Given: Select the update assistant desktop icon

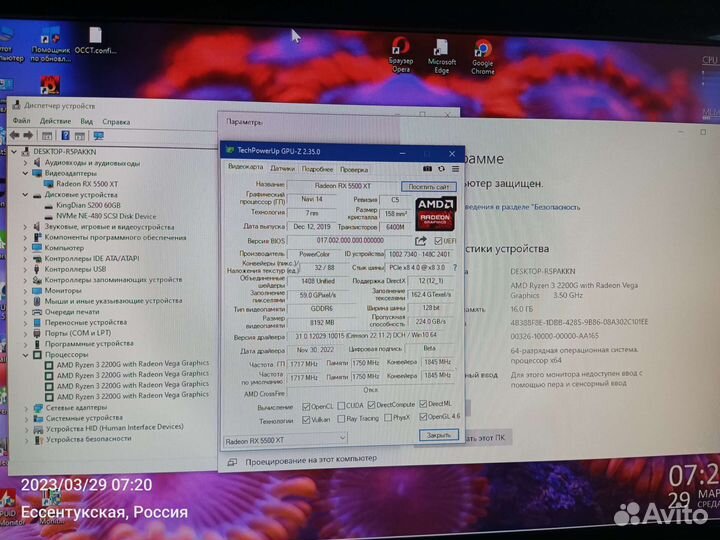Looking at the screenshot, I should 50,44.
